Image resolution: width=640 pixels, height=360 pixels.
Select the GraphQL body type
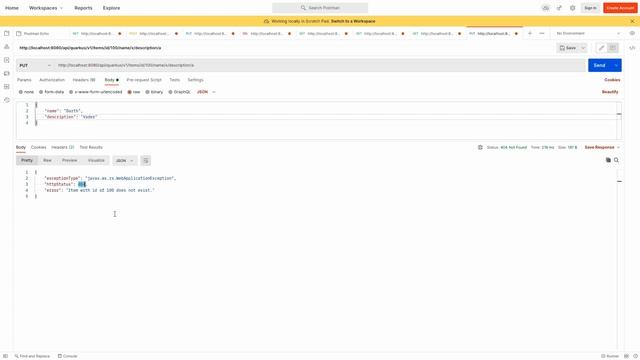tap(179, 92)
